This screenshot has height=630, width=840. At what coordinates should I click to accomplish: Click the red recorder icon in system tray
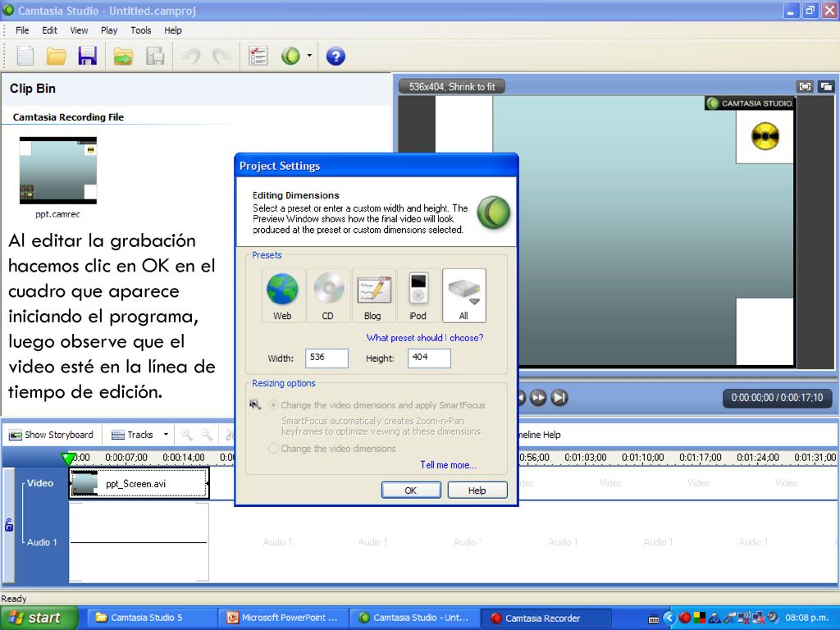[685, 618]
